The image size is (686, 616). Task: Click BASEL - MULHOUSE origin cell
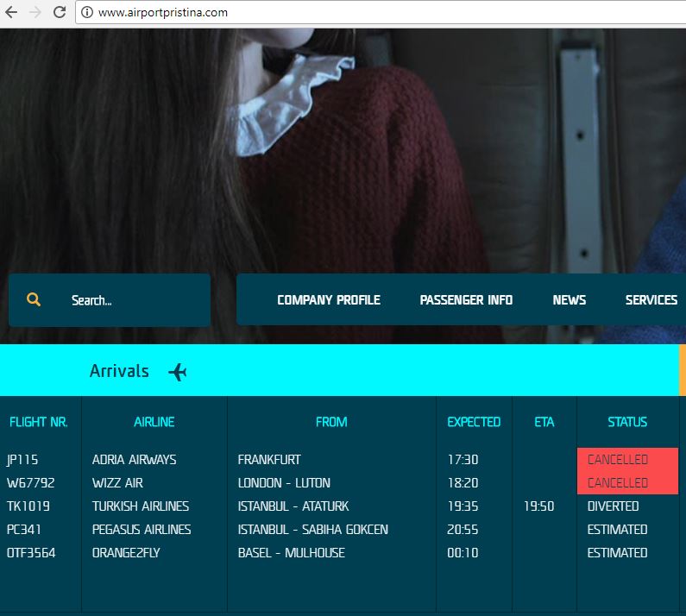click(x=292, y=552)
